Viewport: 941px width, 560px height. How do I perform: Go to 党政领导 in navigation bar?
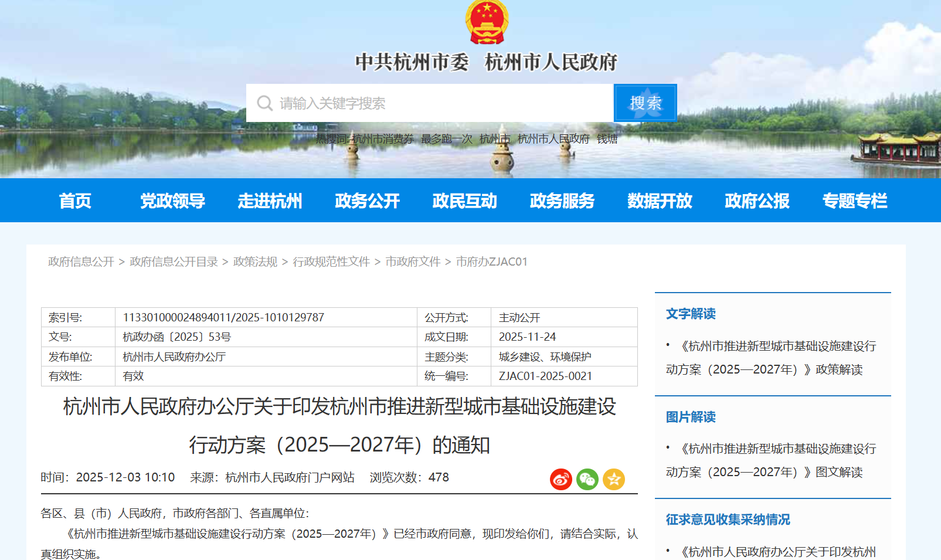click(172, 201)
